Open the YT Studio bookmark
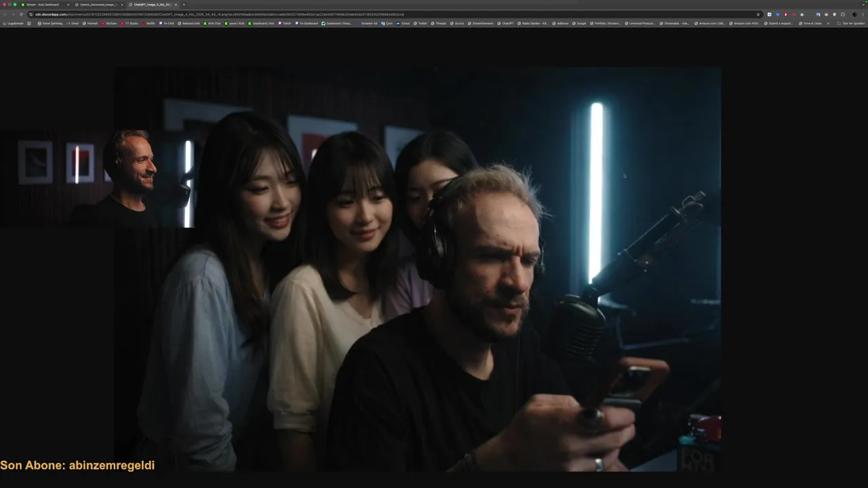 click(x=129, y=23)
